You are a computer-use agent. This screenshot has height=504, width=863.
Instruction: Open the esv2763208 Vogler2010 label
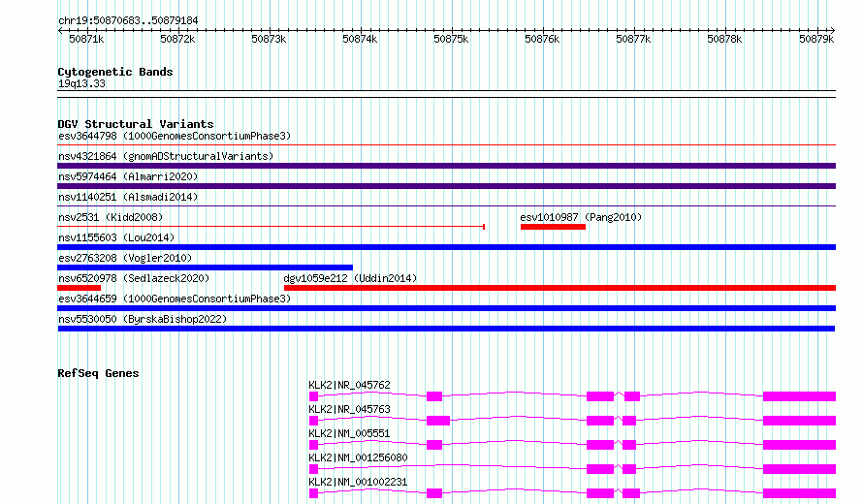pos(125,258)
